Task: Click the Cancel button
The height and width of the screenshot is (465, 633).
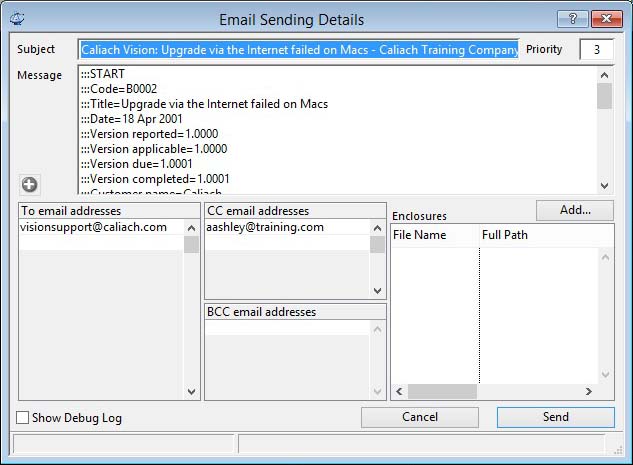Action: click(420, 417)
